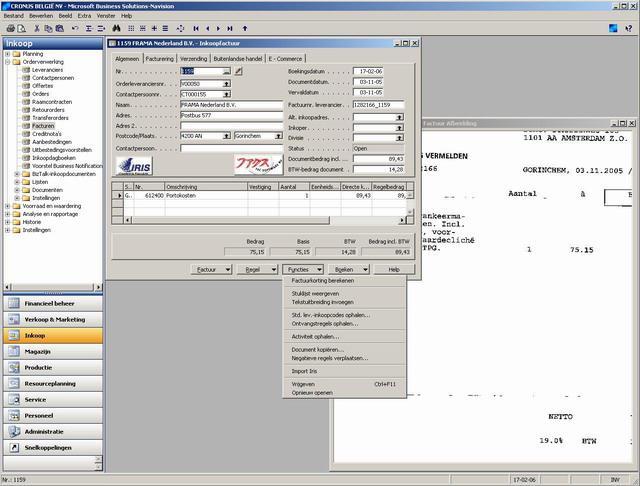
Task: Open the Extra menu
Action: point(84,16)
